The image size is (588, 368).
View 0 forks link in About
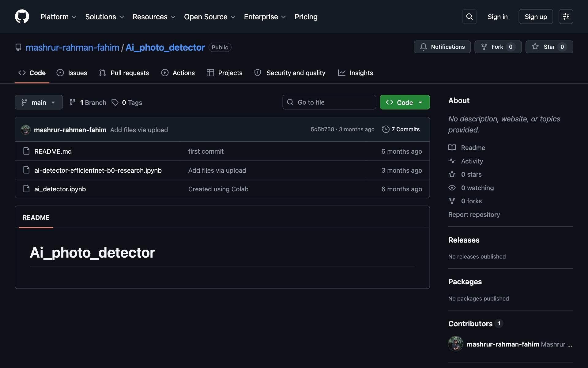[x=465, y=201]
